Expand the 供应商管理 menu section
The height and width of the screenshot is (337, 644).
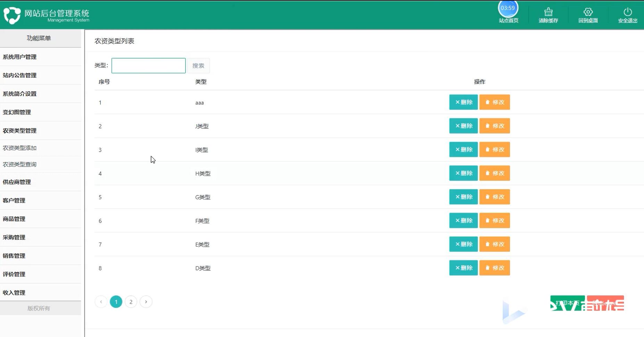17,182
